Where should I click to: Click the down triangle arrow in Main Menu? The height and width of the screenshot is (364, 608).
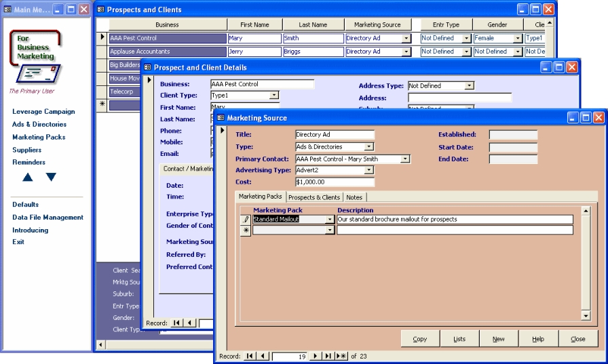51,178
